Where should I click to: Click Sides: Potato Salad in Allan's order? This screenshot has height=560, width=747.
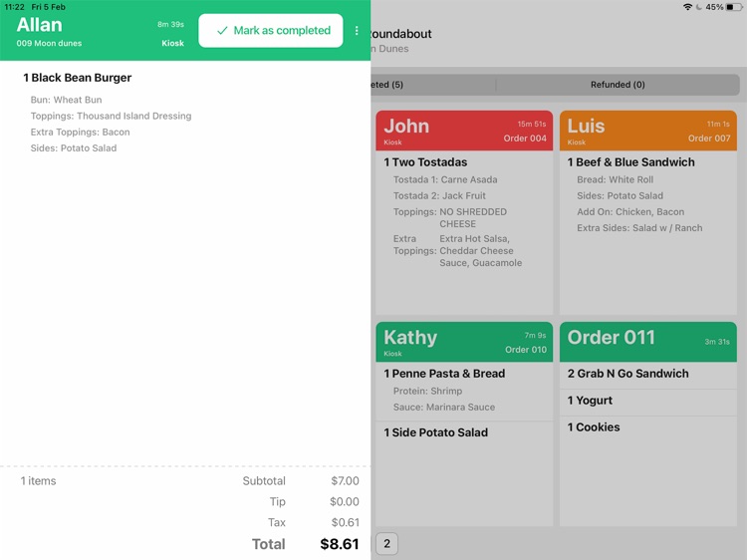pos(74,148)
